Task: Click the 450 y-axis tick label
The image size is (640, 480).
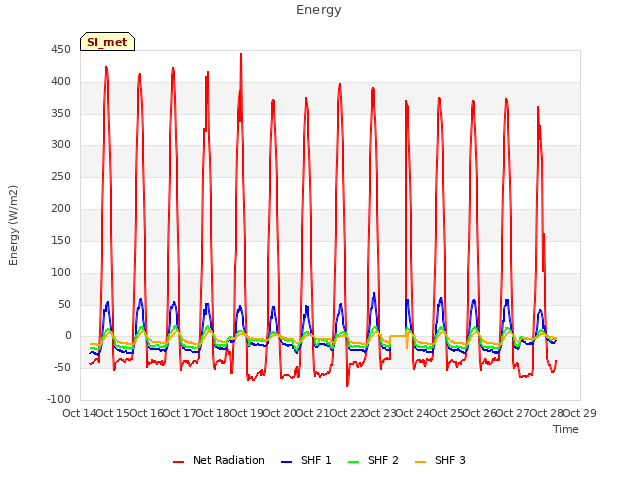Action: coord(61,50)
